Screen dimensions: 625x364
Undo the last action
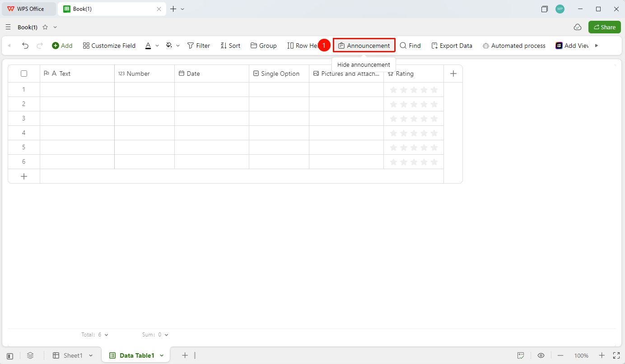(25, 46)
